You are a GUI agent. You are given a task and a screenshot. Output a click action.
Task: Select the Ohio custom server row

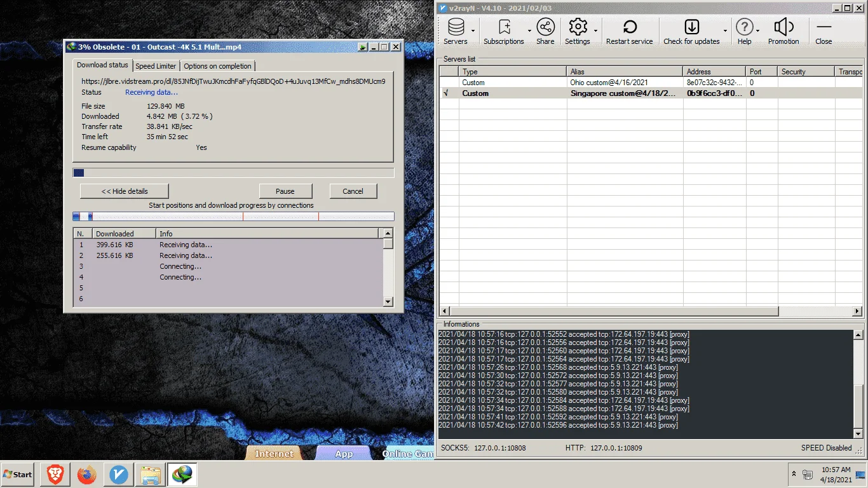pos(651,83)
